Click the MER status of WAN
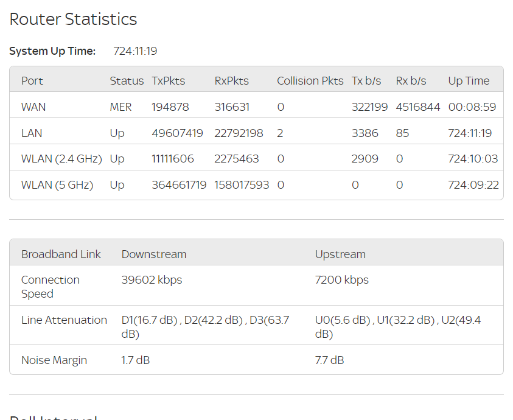This screenshot has width=513, height=420. (x=120, y=107)
